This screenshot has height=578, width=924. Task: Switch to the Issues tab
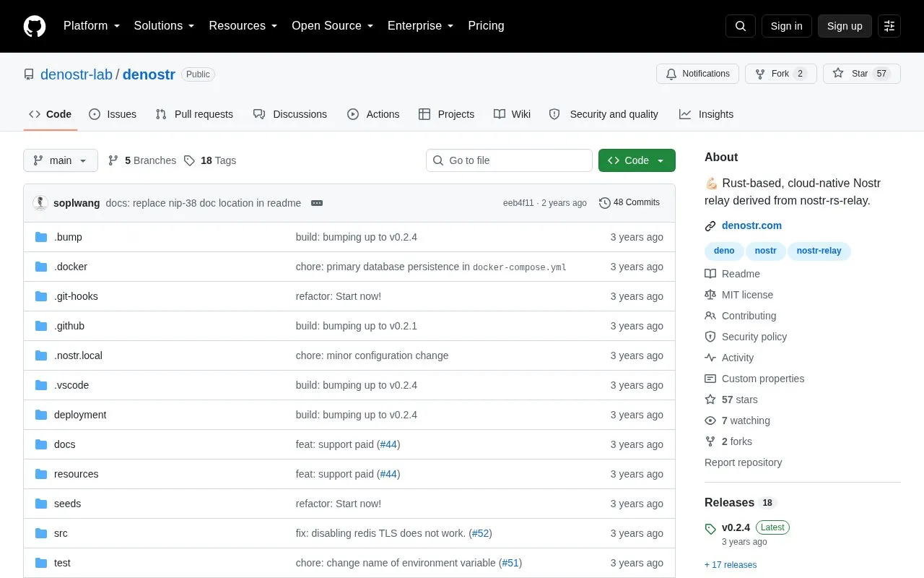click(113, 114)
